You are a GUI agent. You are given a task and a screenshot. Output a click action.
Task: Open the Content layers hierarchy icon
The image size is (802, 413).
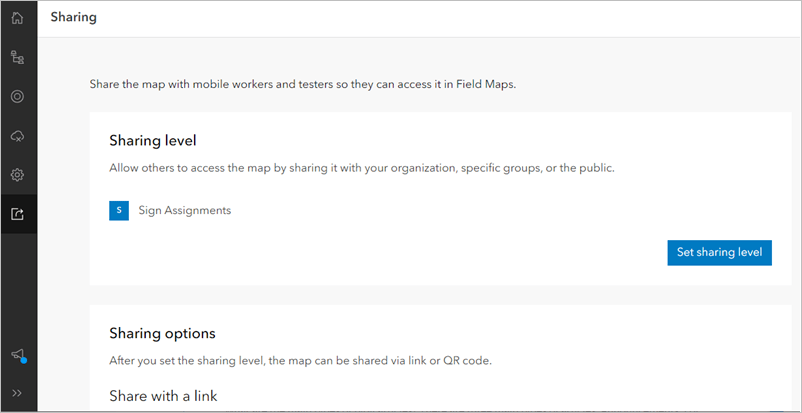17,57
